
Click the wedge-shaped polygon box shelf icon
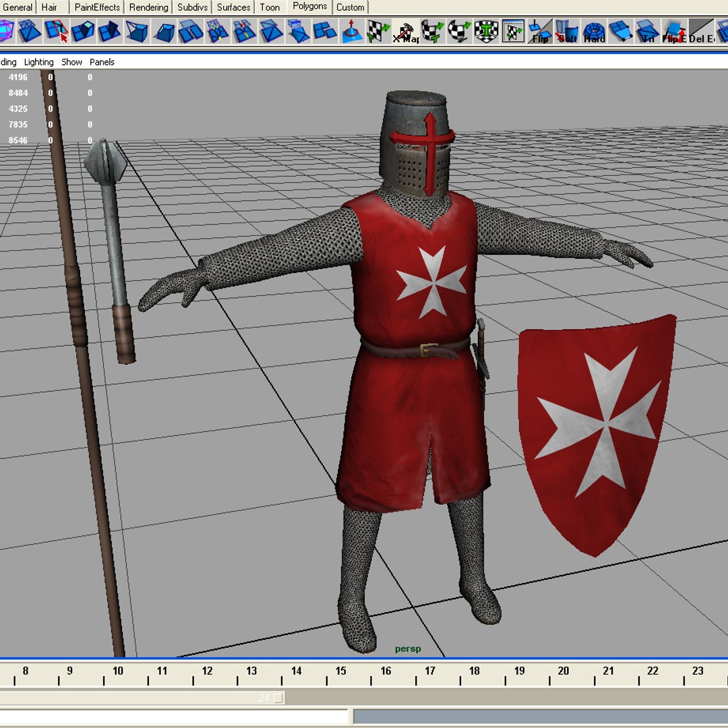(x=136, y=32)
